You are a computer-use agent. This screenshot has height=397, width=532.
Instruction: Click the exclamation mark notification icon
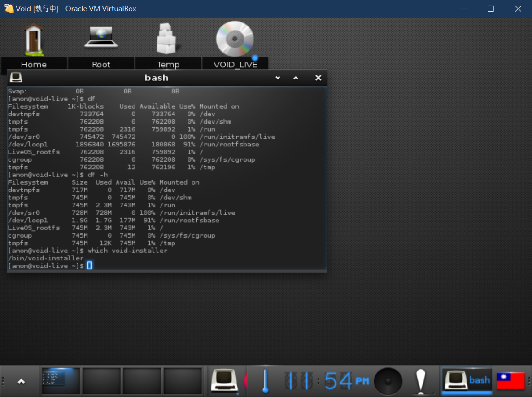(x=420, y=381)
